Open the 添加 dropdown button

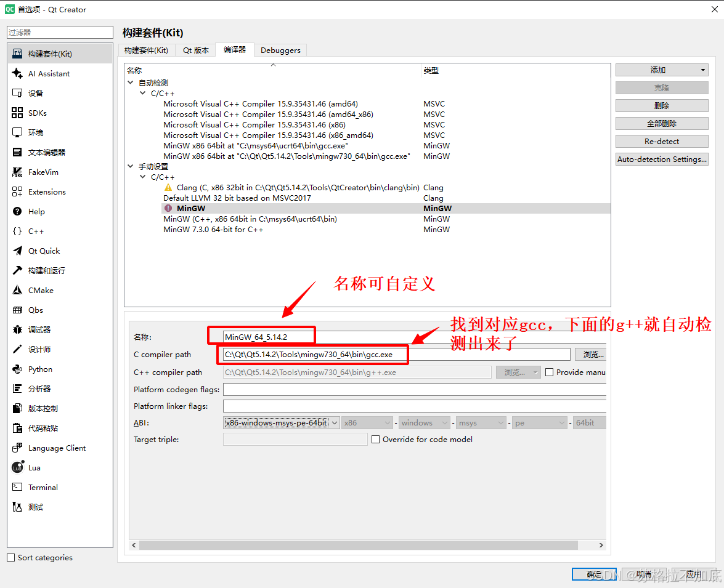point(662,70)
